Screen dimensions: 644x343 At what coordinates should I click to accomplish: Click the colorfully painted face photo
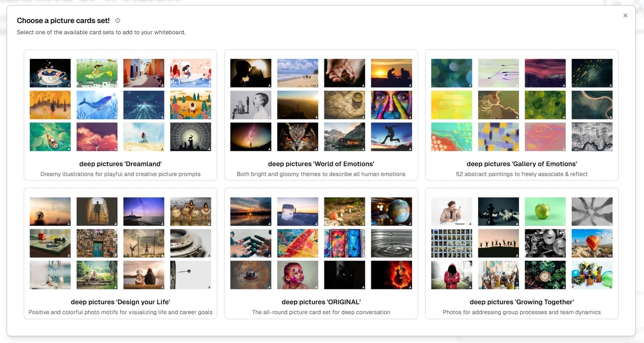coord(391,105)
